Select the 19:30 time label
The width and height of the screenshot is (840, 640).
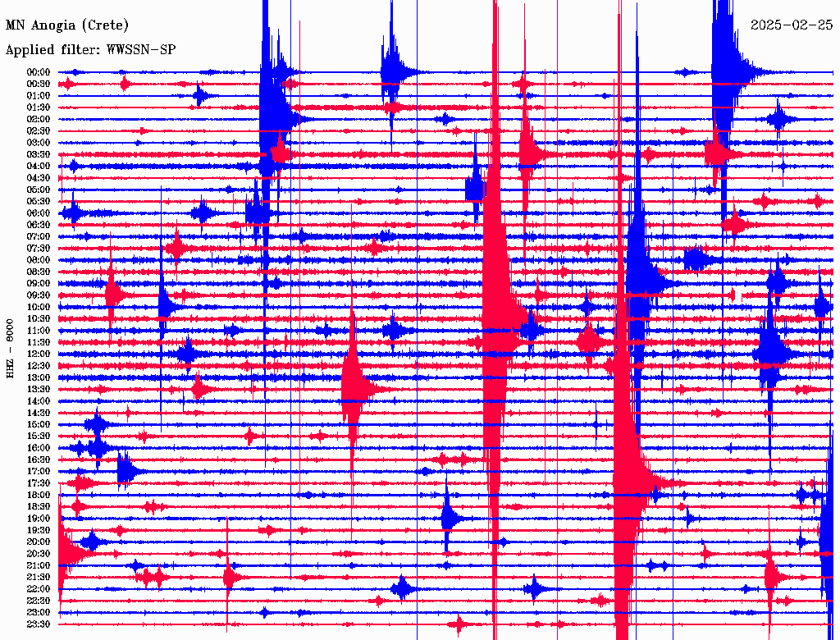38,531
